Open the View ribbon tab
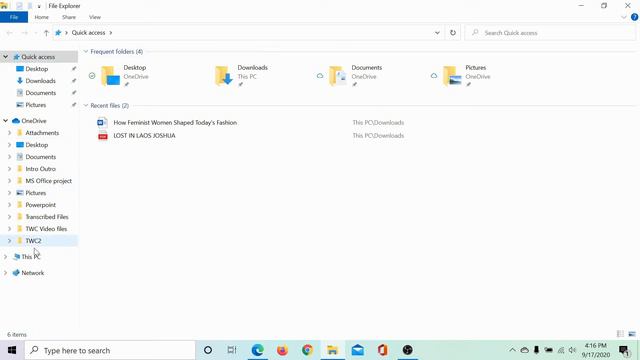The height and width of the screenshot is (360, 640). coord(95,17)
